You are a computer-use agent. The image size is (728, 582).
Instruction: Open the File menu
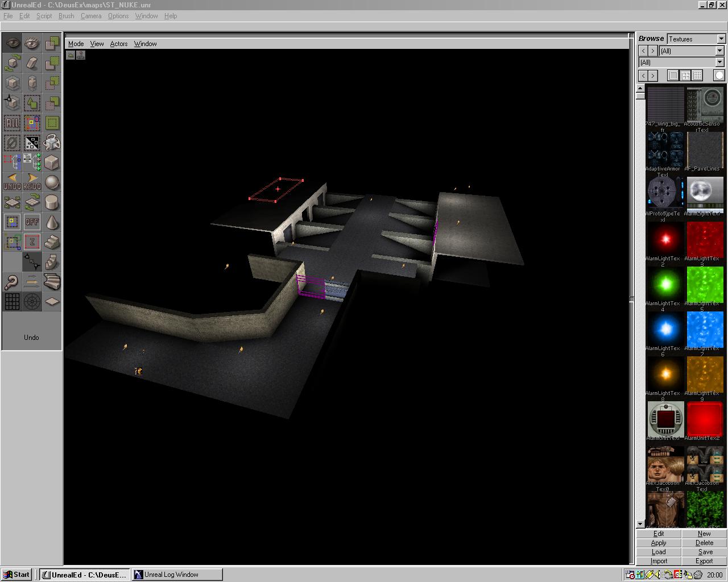(x=8, y=16)
